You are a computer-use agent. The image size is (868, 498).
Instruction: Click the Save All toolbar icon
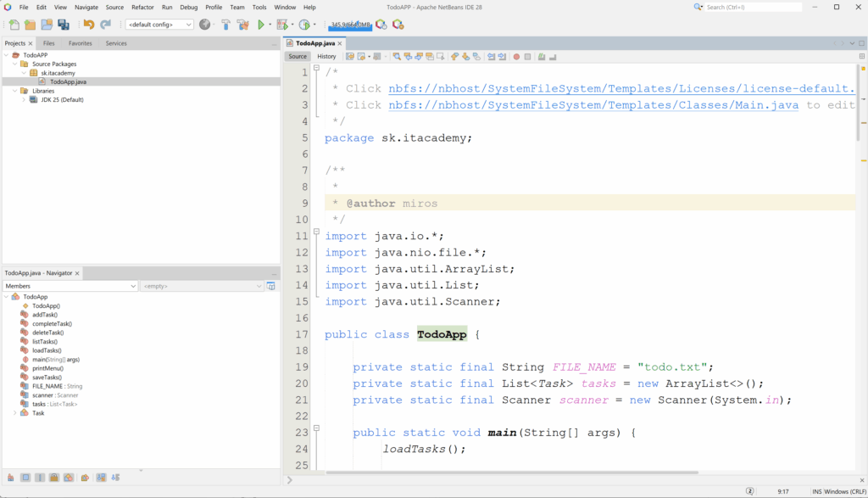[64, 25]
